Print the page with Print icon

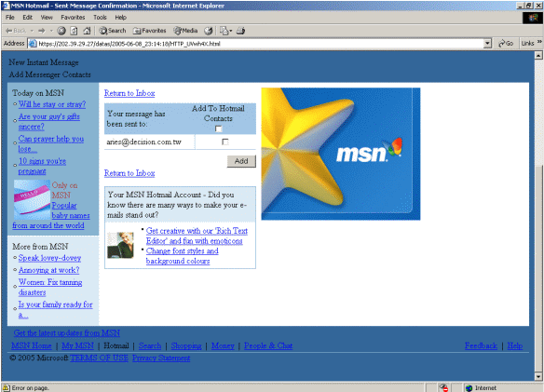pos(240,31)
